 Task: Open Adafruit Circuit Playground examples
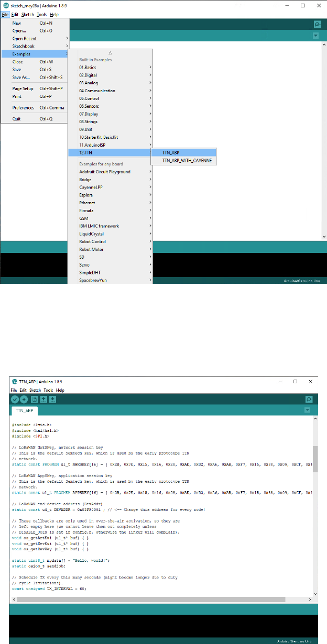coord(110,172)
